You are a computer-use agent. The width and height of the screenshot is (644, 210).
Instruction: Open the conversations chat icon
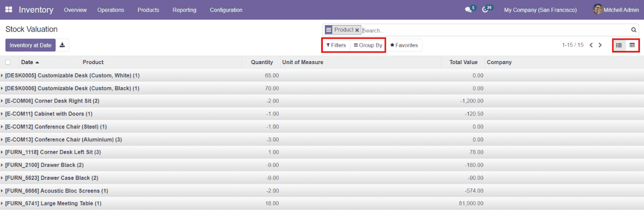468,10
